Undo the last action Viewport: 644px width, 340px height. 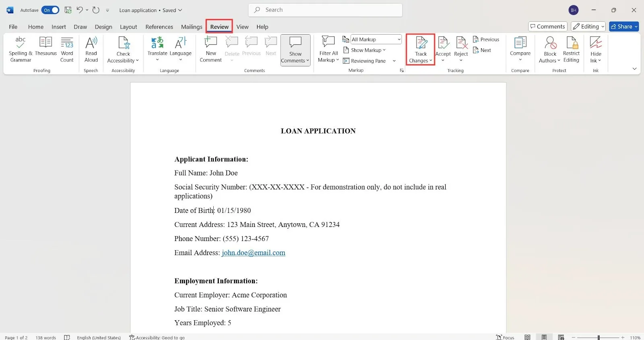coord(80,10)
